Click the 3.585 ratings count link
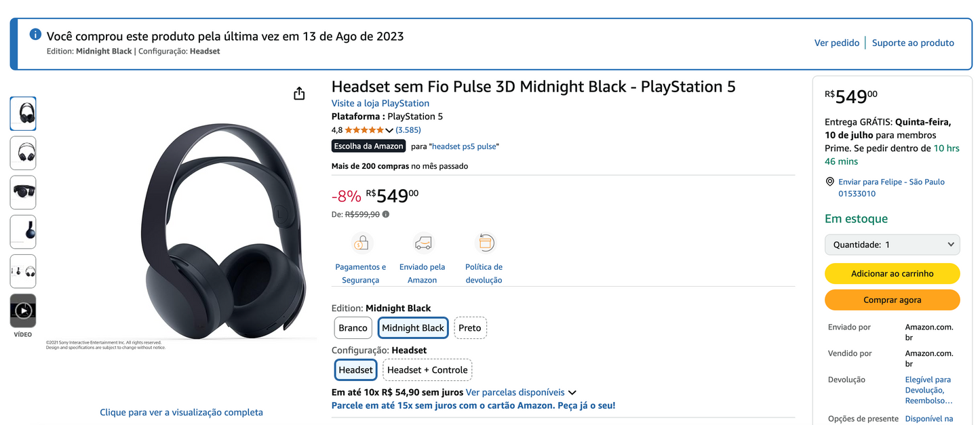 tap(408, 129)
